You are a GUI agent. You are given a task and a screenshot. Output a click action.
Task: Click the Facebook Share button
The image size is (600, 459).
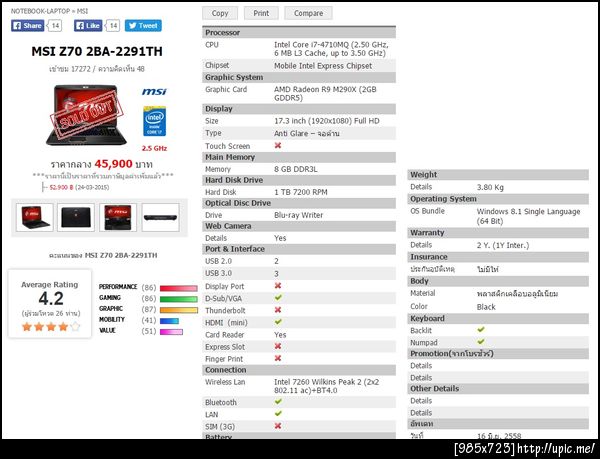point(28,26)
